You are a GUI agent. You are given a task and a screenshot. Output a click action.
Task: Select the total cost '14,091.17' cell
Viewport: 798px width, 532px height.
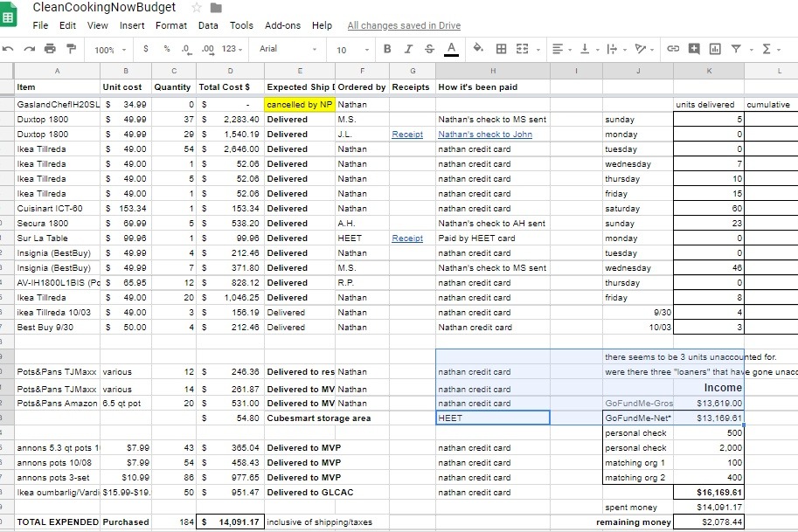[x=230, y=522]
